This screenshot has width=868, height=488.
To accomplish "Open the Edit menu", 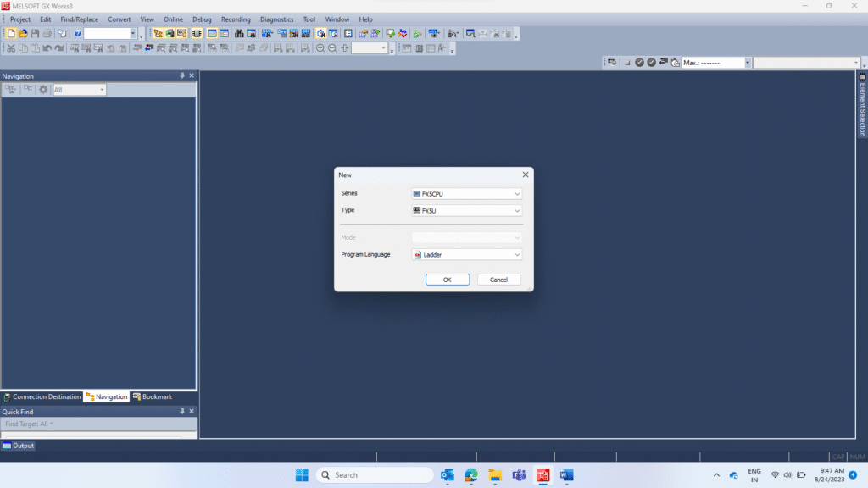I will (46, 19).
